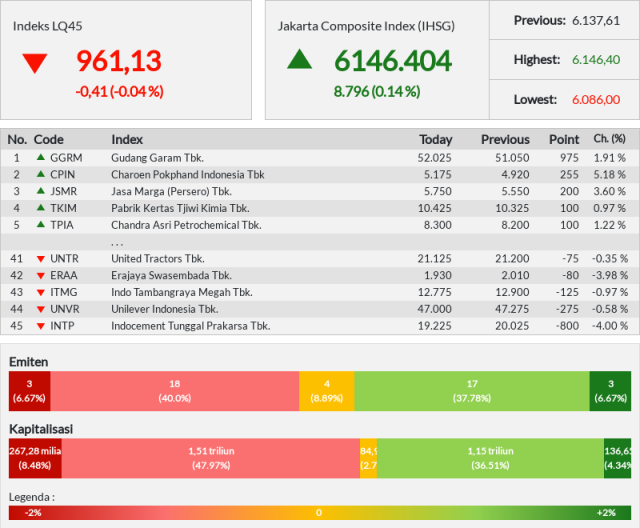Click the green up arrow next to TPIA

click(x=41, y=224)
